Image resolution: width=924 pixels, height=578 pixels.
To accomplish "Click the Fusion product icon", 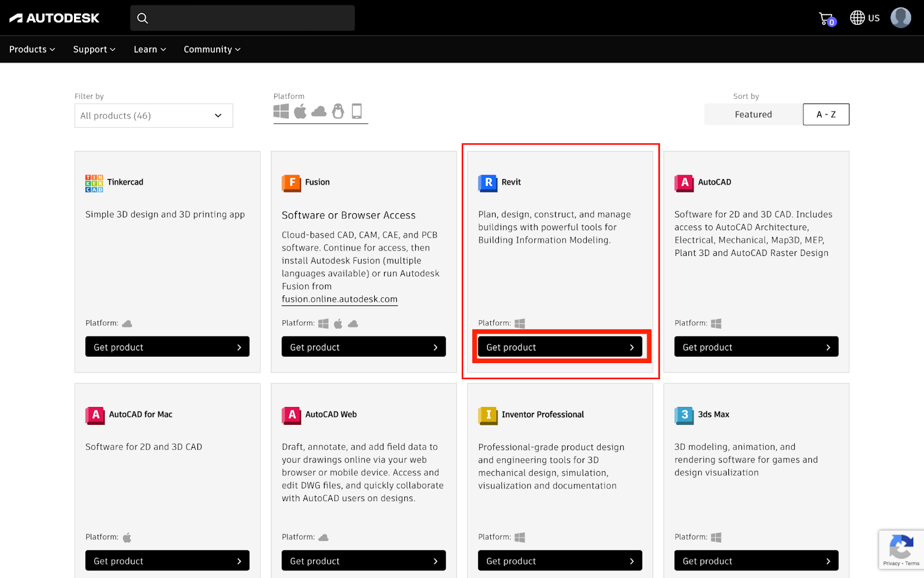I will 292,183.
